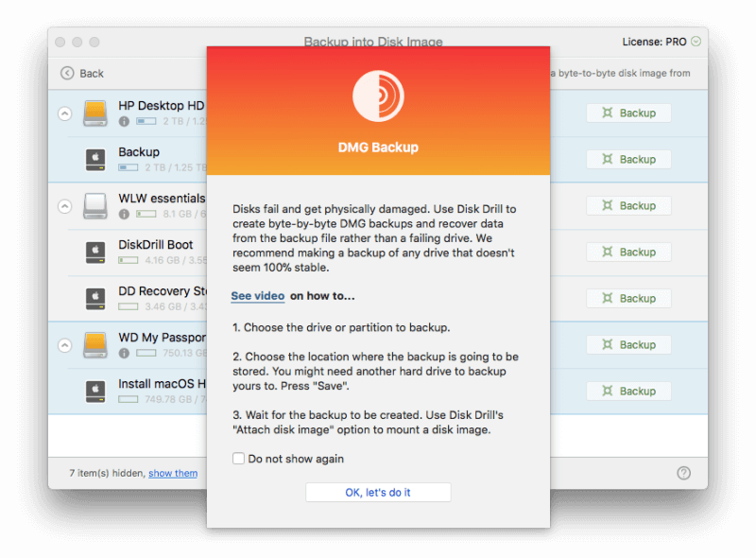Open the See video link
The height and width of the screenshot is (558, 756).
point(257,296)
